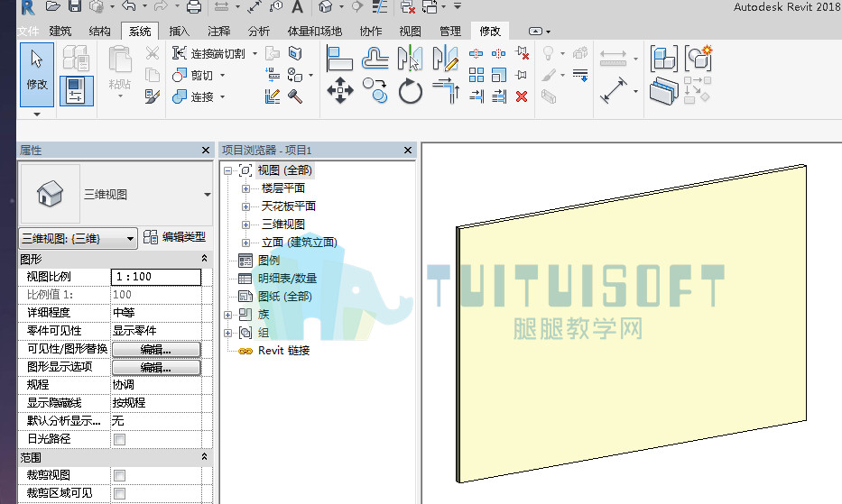Click the Measure aligned dimension icon

pyautogui.click(x=614, y=90)
